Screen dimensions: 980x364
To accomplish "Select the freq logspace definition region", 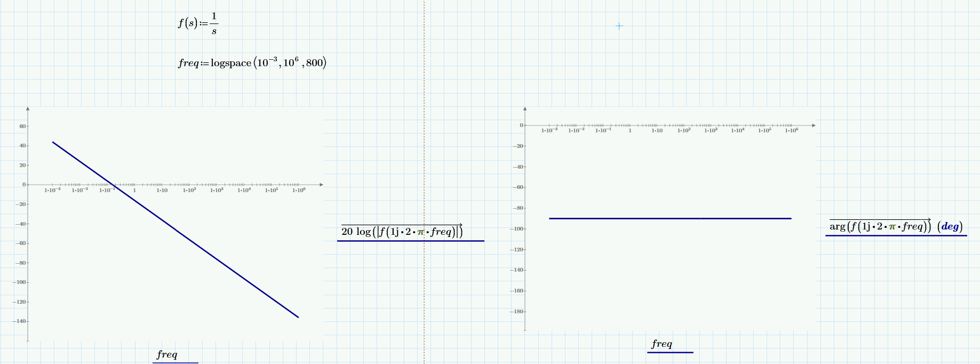I will [x=252, y=63].
